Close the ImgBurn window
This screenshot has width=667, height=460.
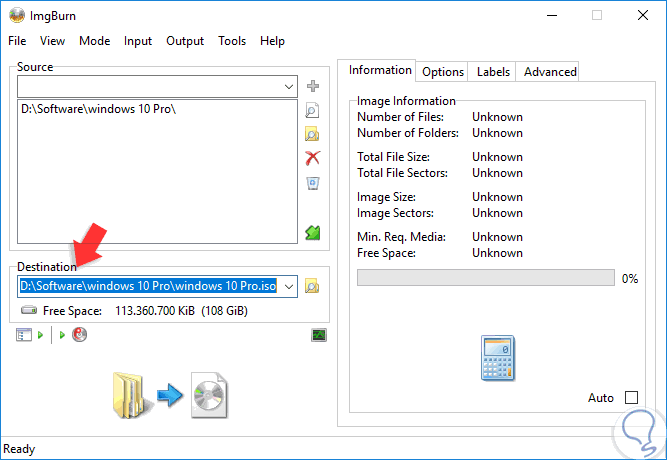(x=643, y=15)
